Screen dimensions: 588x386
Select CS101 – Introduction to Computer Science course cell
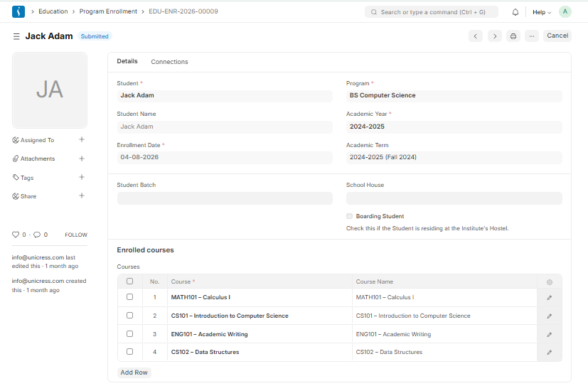click(260, 316)
